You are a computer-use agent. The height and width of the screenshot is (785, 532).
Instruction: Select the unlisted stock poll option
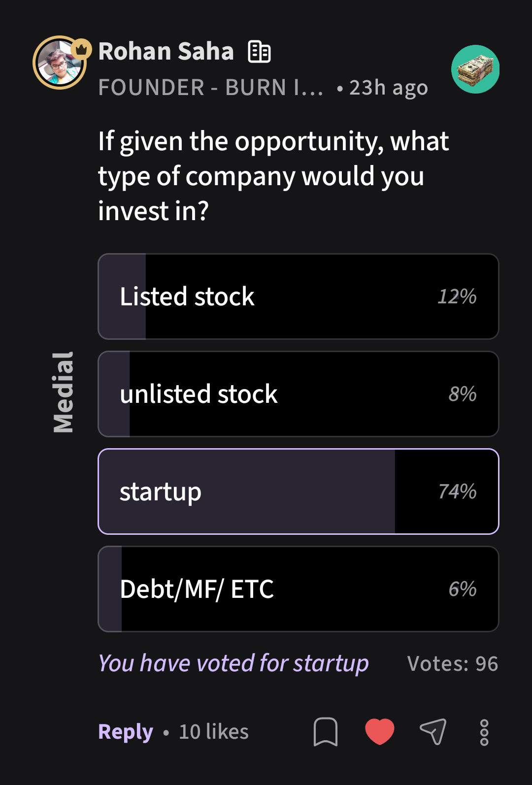pyautogui.click(x=298, y=394)
